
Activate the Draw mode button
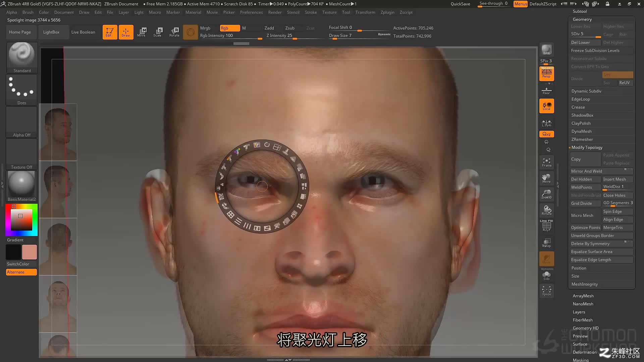(x=126, y=32)
